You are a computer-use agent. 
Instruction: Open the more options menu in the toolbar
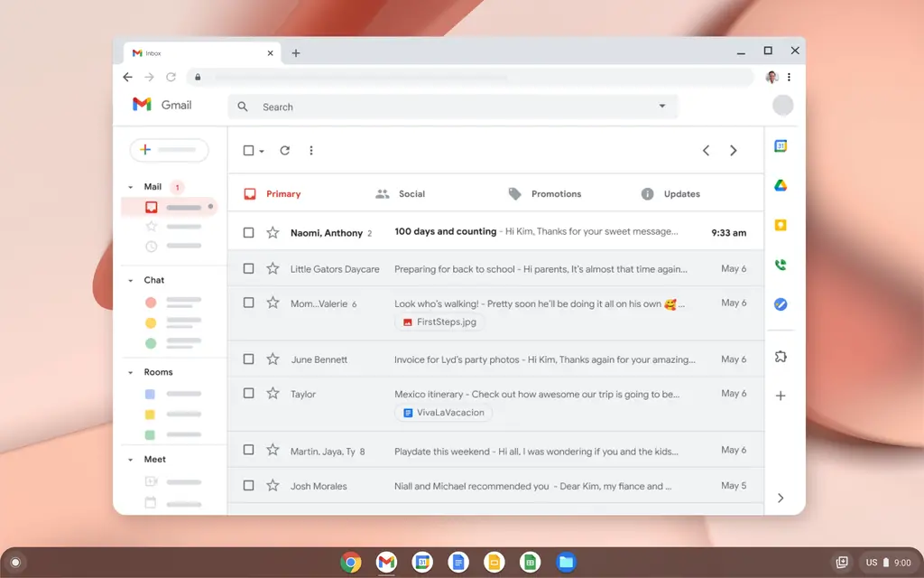coord(311,150)
